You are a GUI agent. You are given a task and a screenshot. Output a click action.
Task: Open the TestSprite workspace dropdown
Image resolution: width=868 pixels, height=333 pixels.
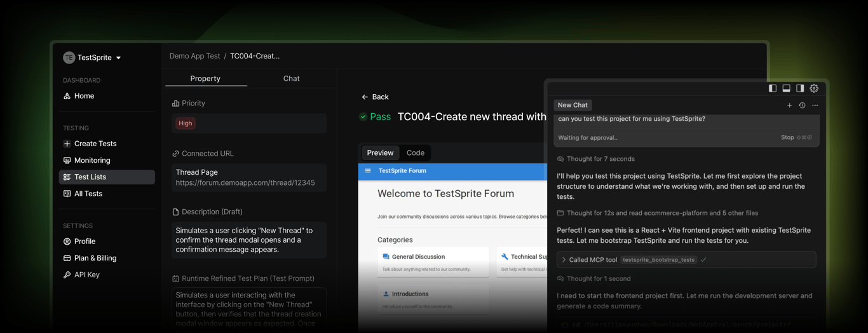[x=92, y=57]
